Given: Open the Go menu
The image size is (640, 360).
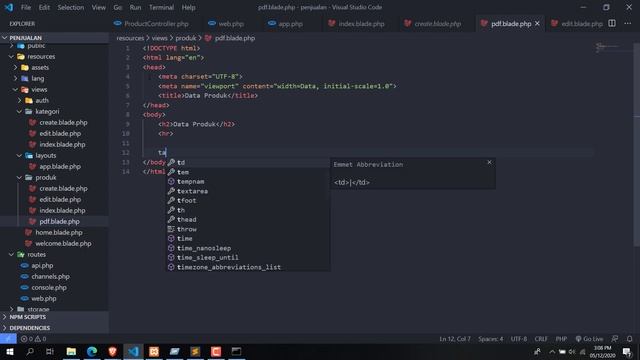Looking at the screenshot, I should [118, 7].
